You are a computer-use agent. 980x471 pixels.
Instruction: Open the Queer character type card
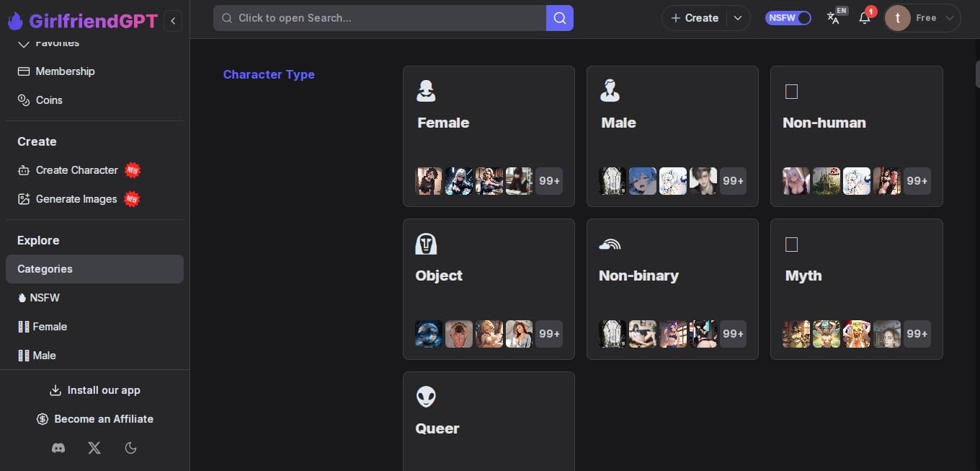click(489, 421)
